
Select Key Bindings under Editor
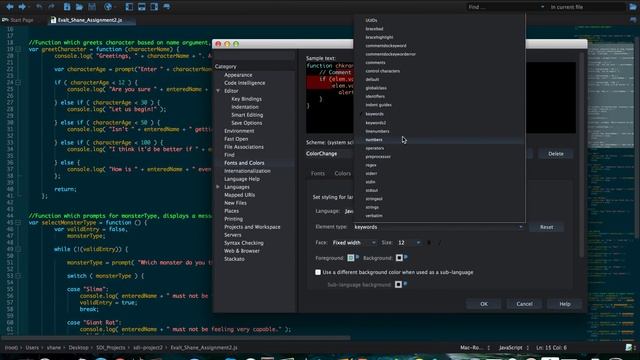246,99
